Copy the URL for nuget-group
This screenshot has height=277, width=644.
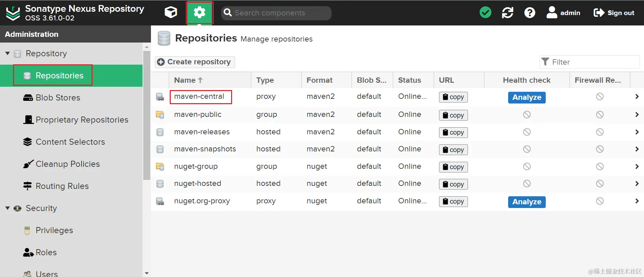453,167
